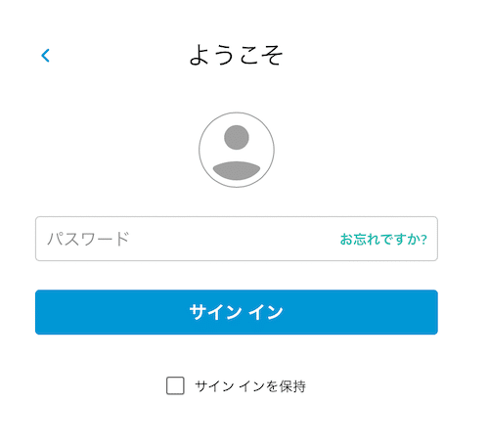
Task: Click the green forgot-password link
Action: (x=383, y=239)
